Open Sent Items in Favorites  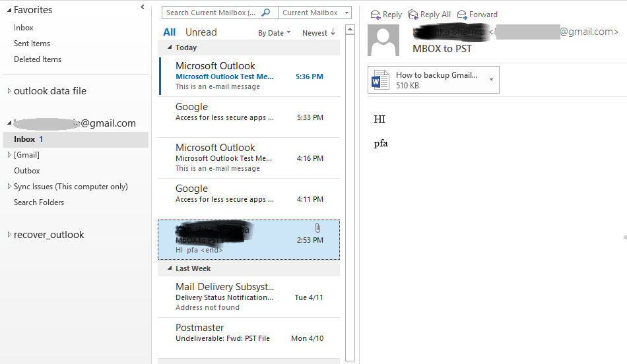[32, 43]
